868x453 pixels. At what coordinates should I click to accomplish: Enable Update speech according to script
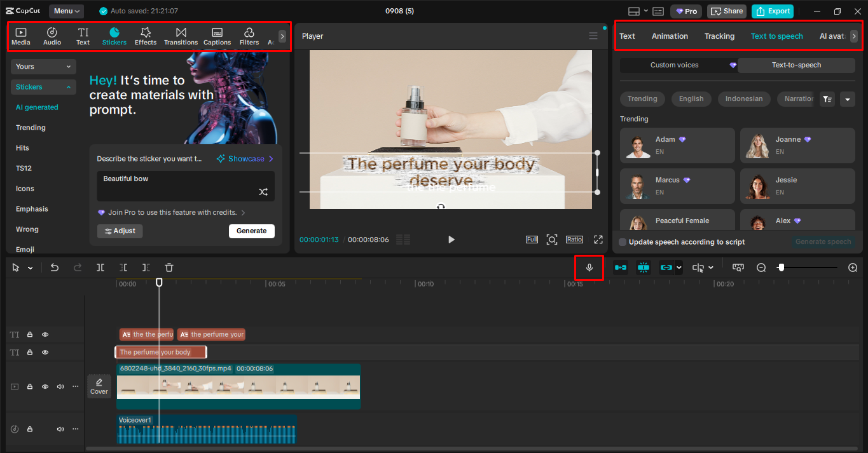(622, 241)
